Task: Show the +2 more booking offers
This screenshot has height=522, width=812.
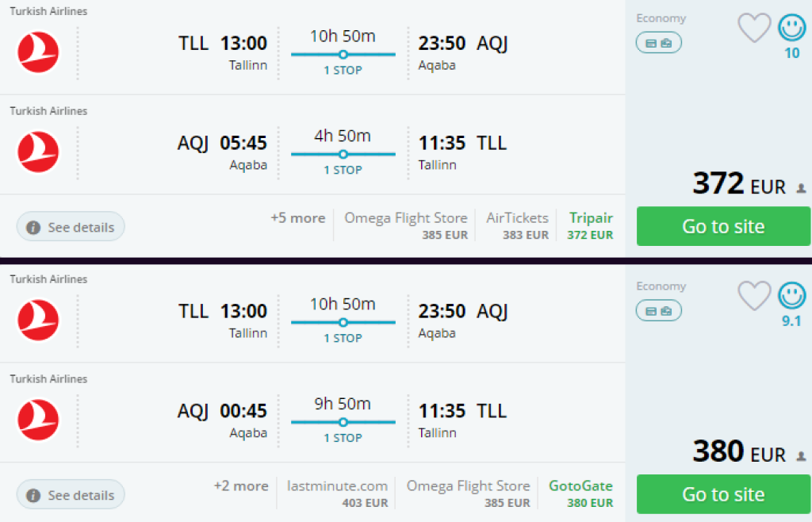Action: point(241,486)
